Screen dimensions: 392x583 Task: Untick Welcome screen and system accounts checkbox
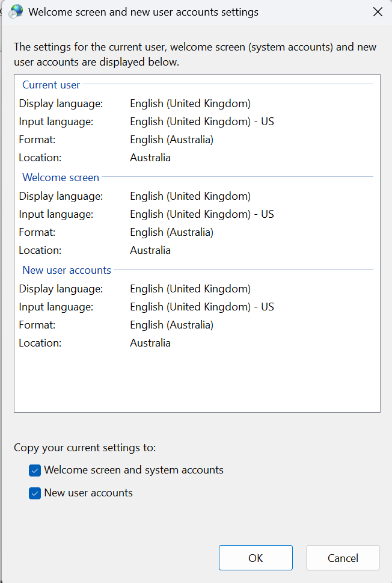pyautogui.click(x=35, y=470)
